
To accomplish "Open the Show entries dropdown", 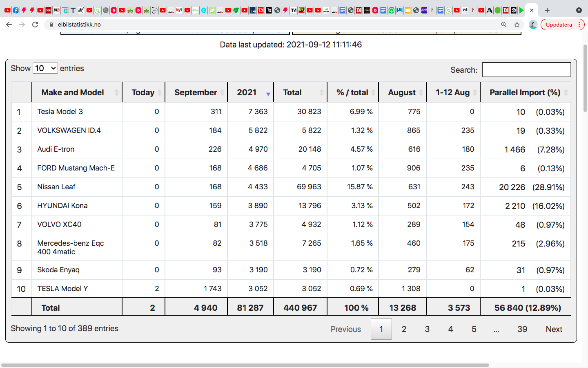I will 45,68.
